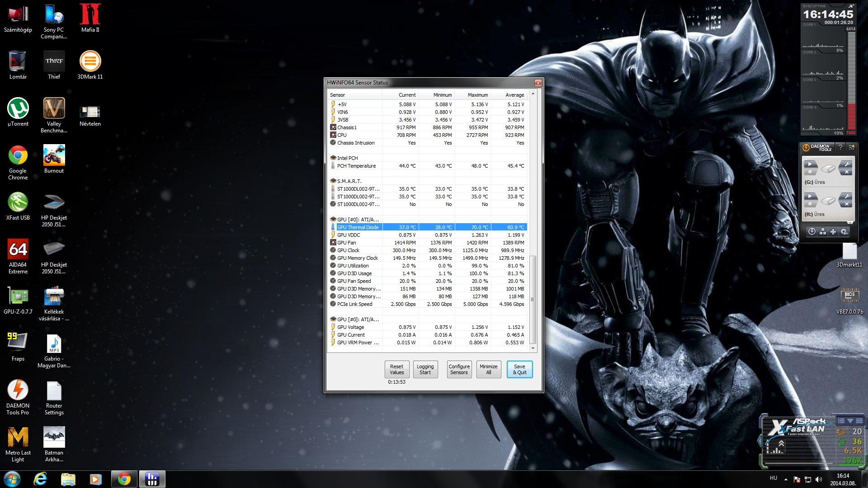868x488 pixels.
Task: Open G: drive parameters wrench icon
Action: click(846, 164)
